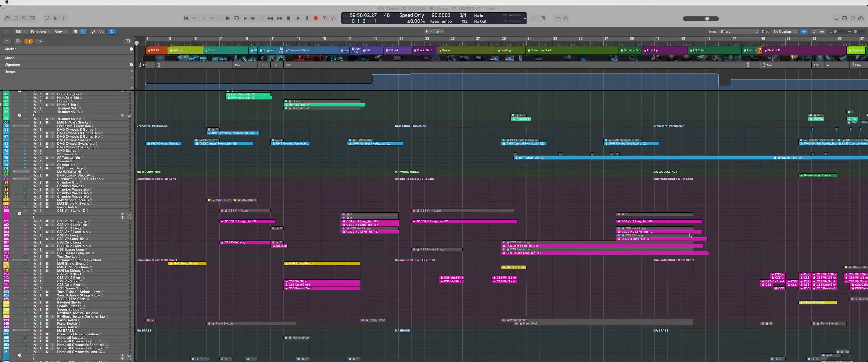Image resolution: width=868 pixels, height=362 pixels.
Task: Go to beginning of project
Action: click(x=186, y=18)
